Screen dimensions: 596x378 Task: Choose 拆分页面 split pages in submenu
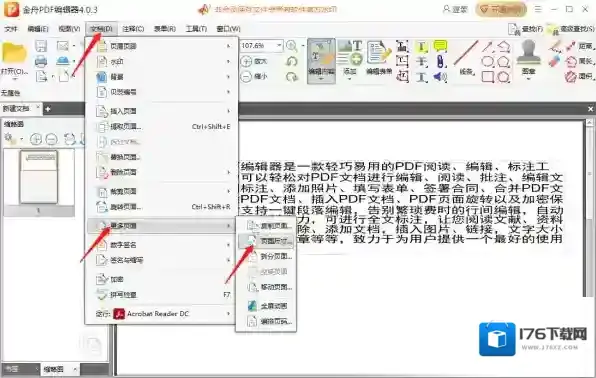point(266,256)
